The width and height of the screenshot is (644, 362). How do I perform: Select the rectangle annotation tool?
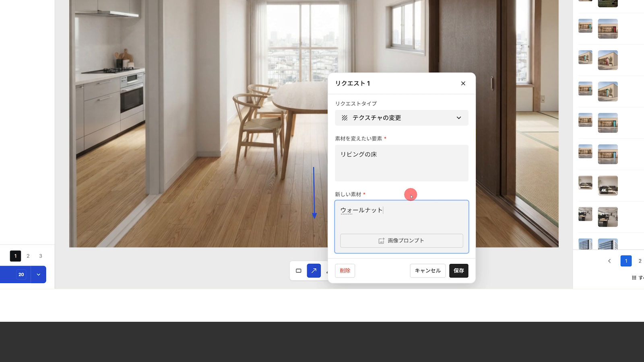298,271
